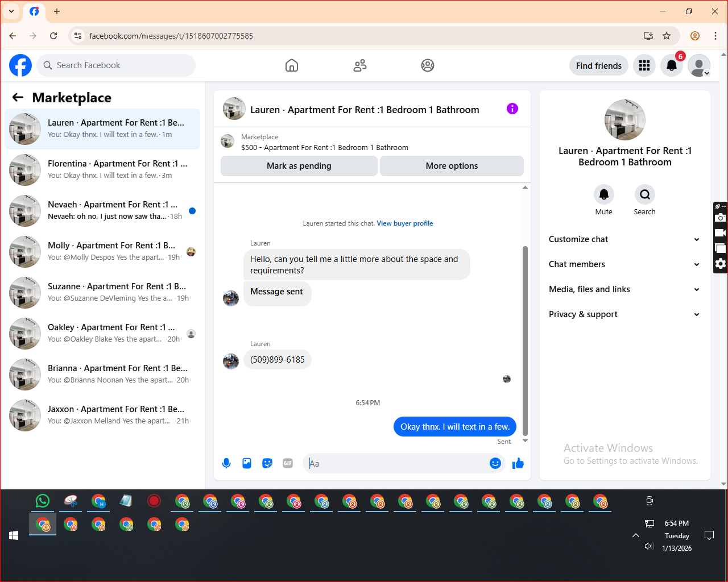This screenshot has height=582, width=728.
Task: Reload the page
Action: [x=53, y=36]
